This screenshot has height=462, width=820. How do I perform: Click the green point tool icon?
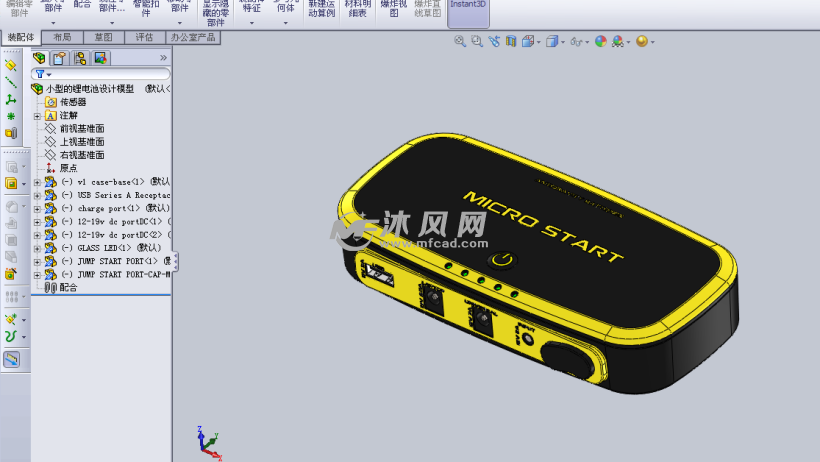coord(10,116)
